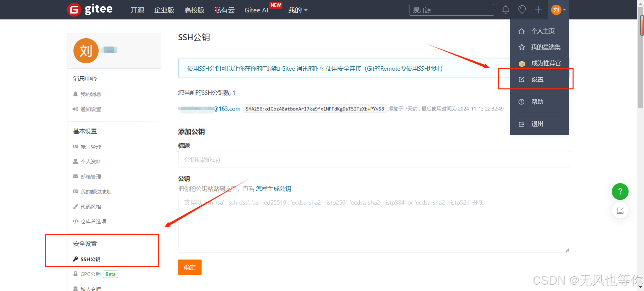644x291 pixels.
Task: Open 个人资料 in the sidebar
Action: pyautogui.click(x=91, y=162)
